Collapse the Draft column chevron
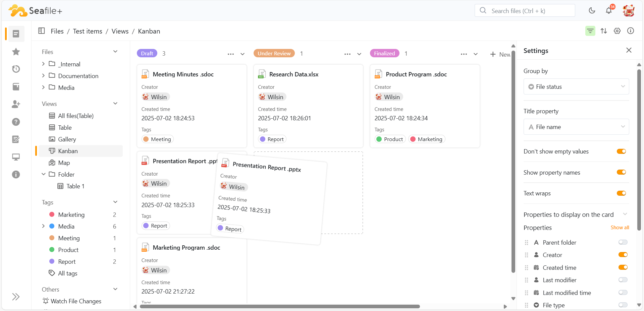 pyautogui.click(x=243, y=54)
